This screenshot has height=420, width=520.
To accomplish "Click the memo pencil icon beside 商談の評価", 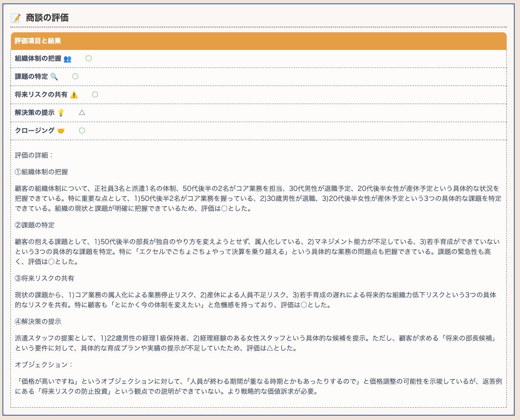I will 16,18.
